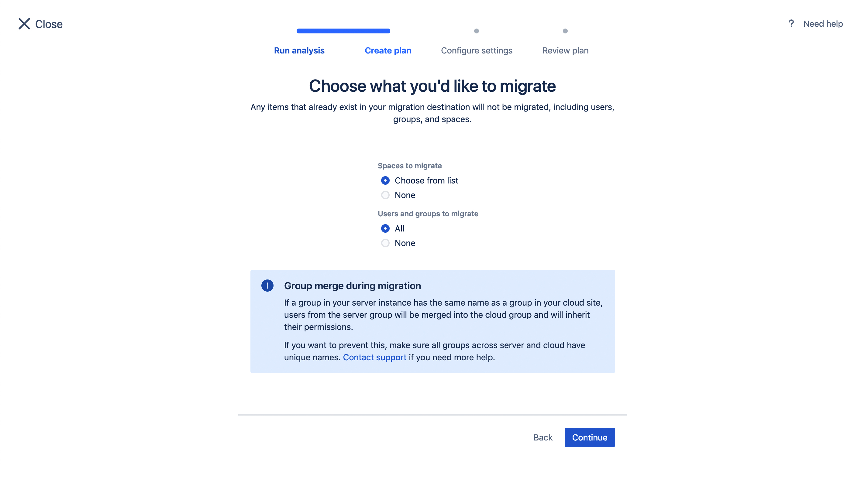This screenshot has height=483, width=868.
Task: Click the Run analysis step icon
Action: (299, 31)
